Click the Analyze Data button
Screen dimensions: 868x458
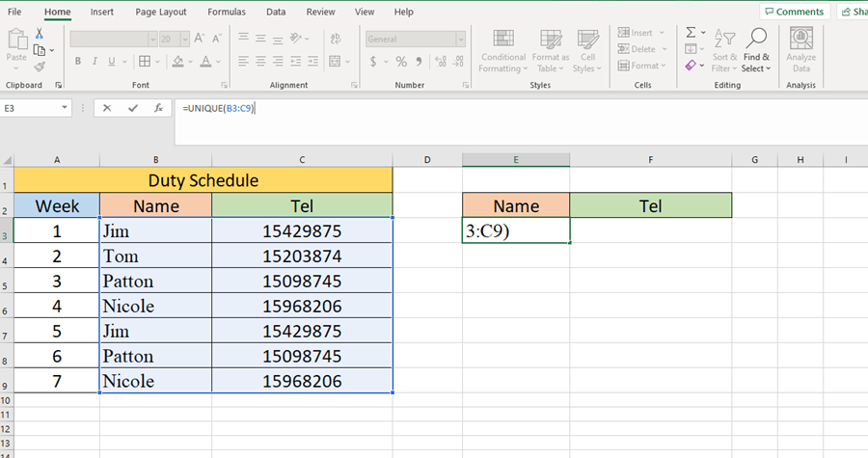point(801,50)
